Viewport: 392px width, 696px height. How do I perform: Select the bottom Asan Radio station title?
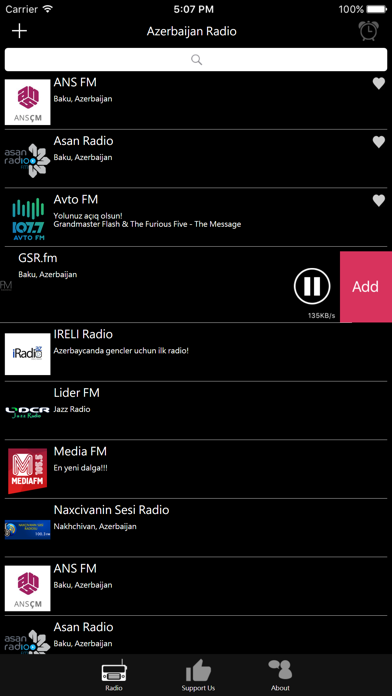click(x=83, y=627)
